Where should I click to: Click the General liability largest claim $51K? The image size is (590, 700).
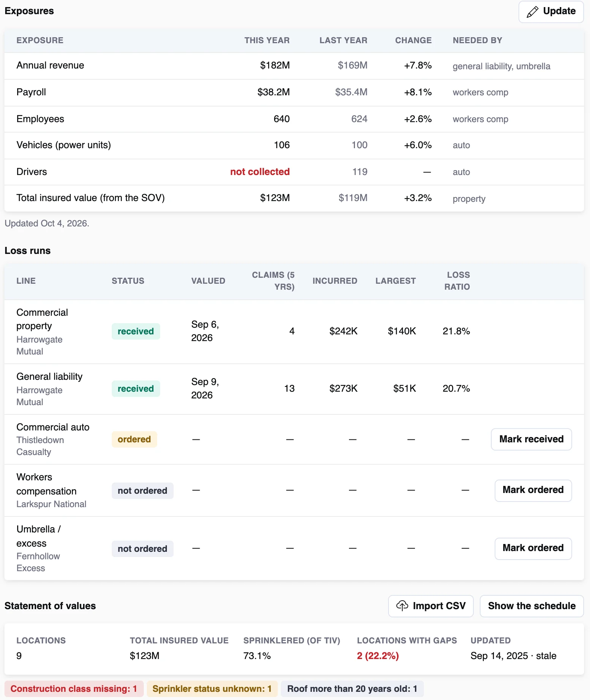click(405, 389)
